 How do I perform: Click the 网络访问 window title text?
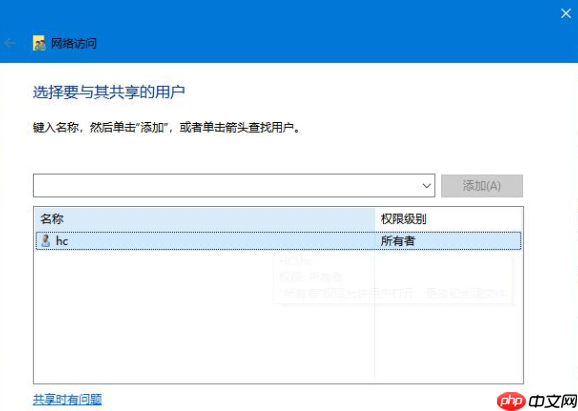click(74, 43)
